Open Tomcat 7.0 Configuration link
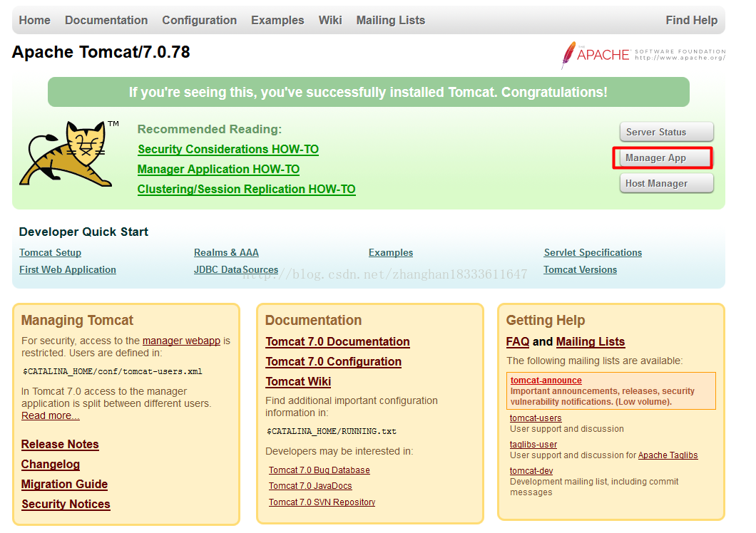The image size is (756, 533). (333, 361)
